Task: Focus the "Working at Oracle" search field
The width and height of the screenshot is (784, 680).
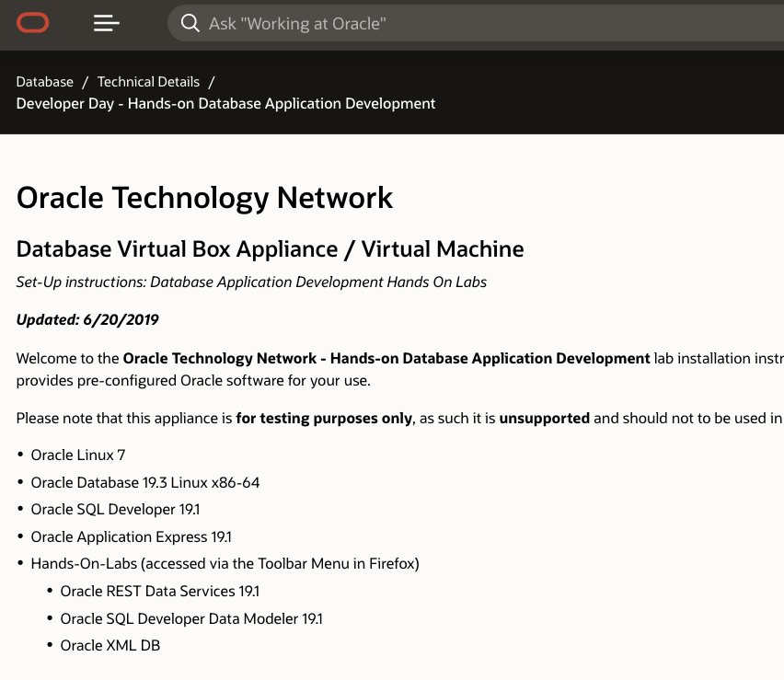Action: tap(460, 23)
